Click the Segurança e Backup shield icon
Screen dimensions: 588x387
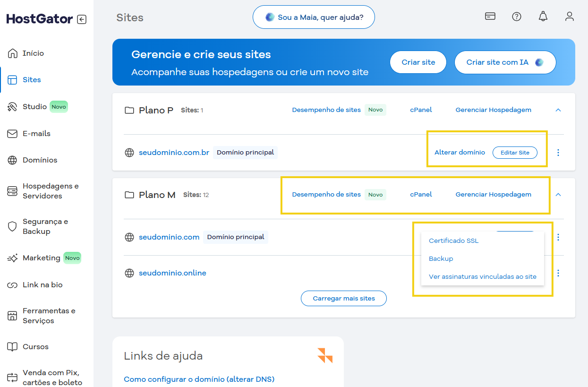click(x=13, y=226)
